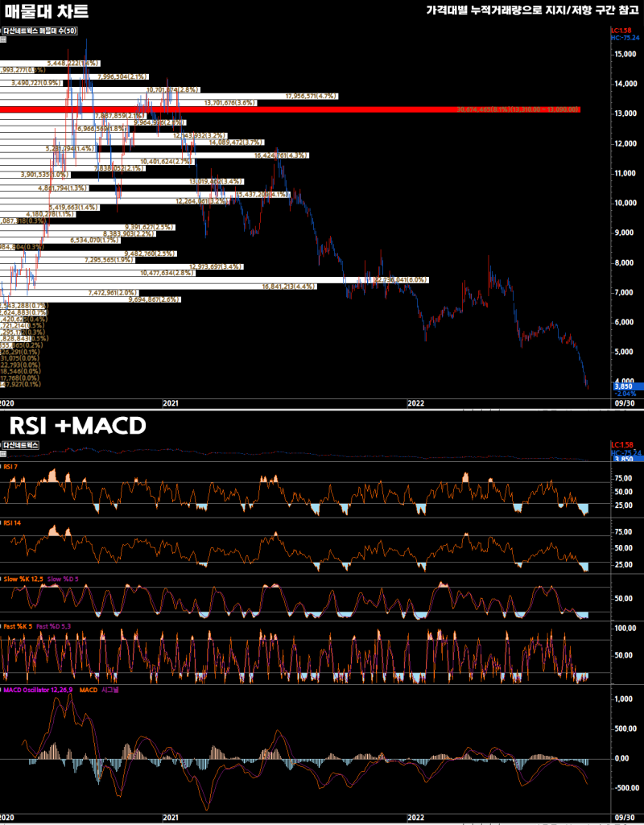
Task: Click the 3,490,727(0.9%) volume label
Action: tap(36, 83)
